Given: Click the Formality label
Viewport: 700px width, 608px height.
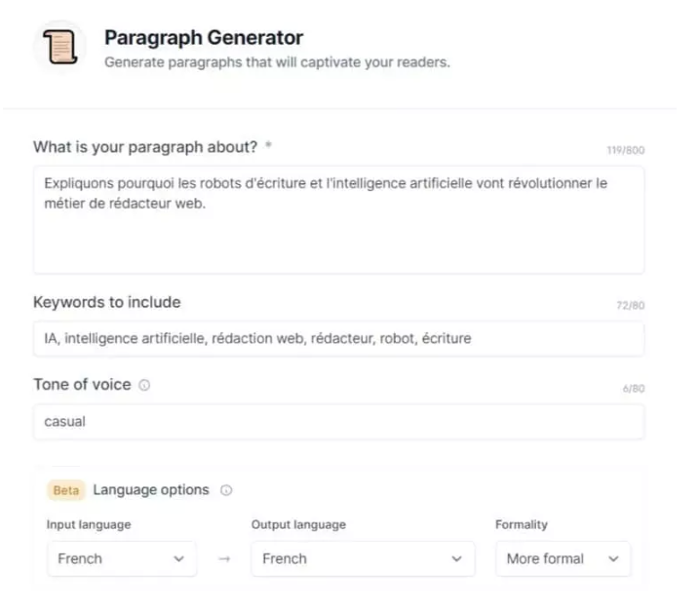Looking at the screenshot, I should pyautogui.click(x=522, y=524).
